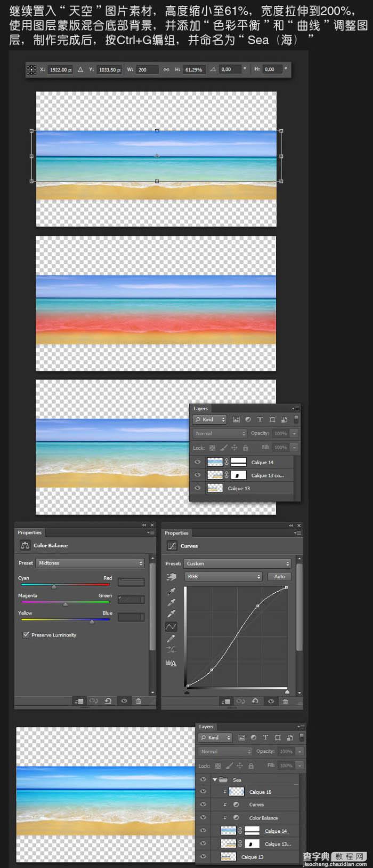The width and height of the screenshot is (373, 868).
Task: Open Kind filter dropdown in the upper Layers panel
Action: coord(210,419)
